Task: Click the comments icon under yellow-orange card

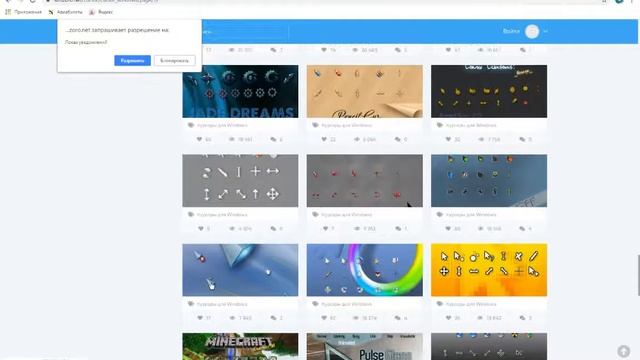Action: coord(522,318)
